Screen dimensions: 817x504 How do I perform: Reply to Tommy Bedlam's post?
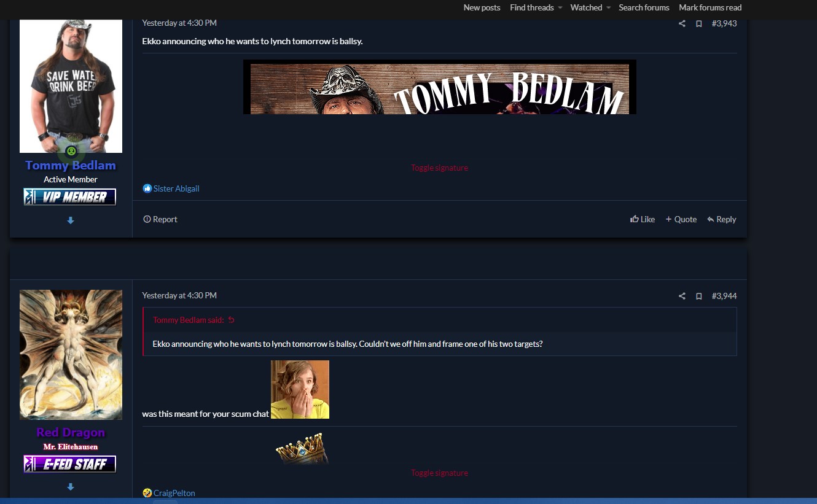click(x=721, y=219)
